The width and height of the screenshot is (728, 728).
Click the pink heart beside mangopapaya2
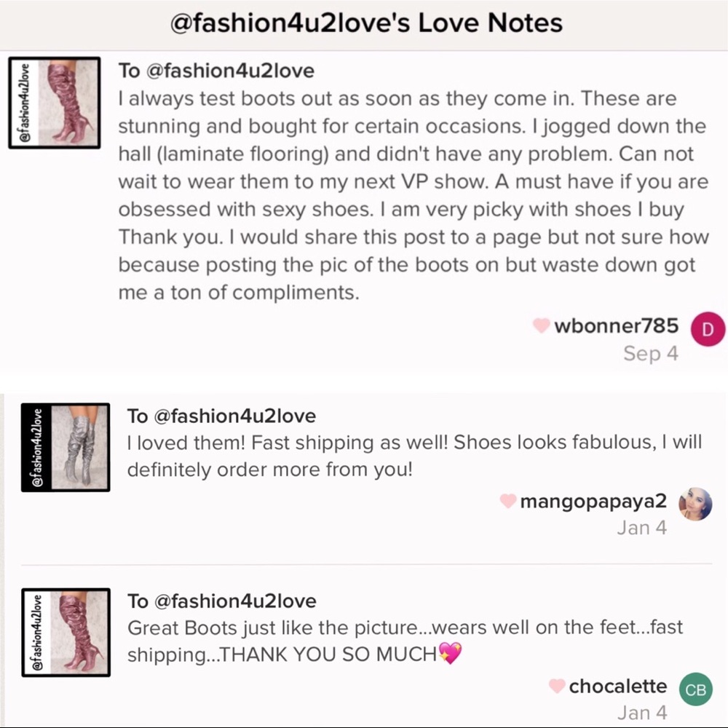508,501
